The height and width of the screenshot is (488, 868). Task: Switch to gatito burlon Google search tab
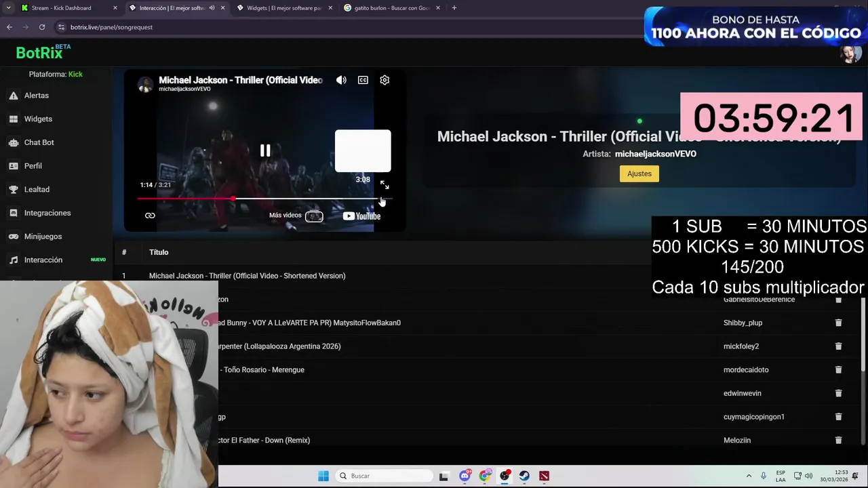coord(392,8)
